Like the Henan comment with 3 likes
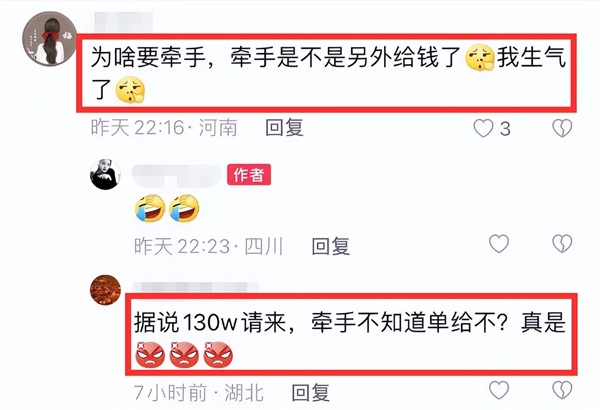Viewport: 600px width, 410px height. [x=483, y=128]
